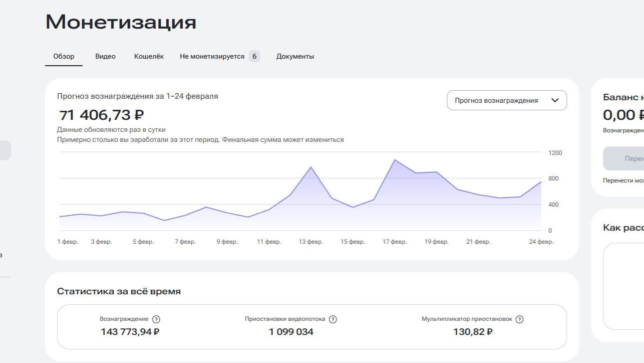644x363 pixels.
Task: Click the 1 099 034 pauses value
Action: pos(291,332)
